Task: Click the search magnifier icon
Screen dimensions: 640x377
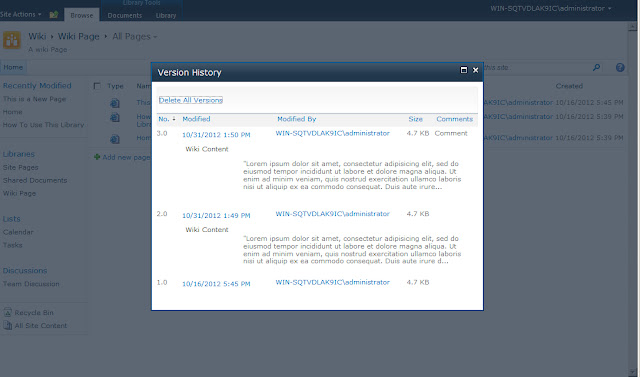Action: [x=596, y=67]
